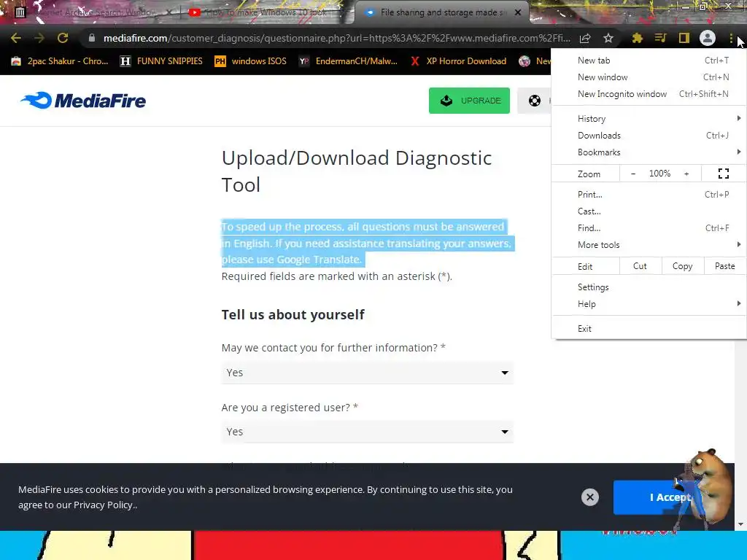Click the address bar URL field
Screen dimensions: 747x560
336,38
